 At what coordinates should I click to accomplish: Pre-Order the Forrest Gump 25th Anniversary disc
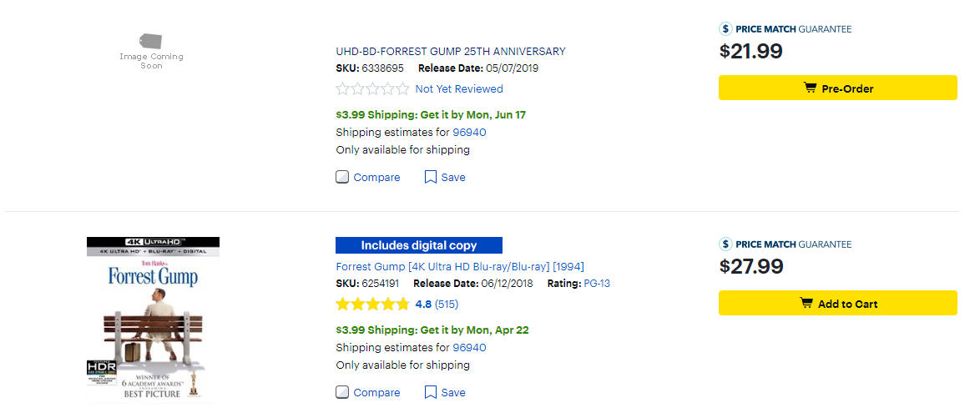(837, 88)
